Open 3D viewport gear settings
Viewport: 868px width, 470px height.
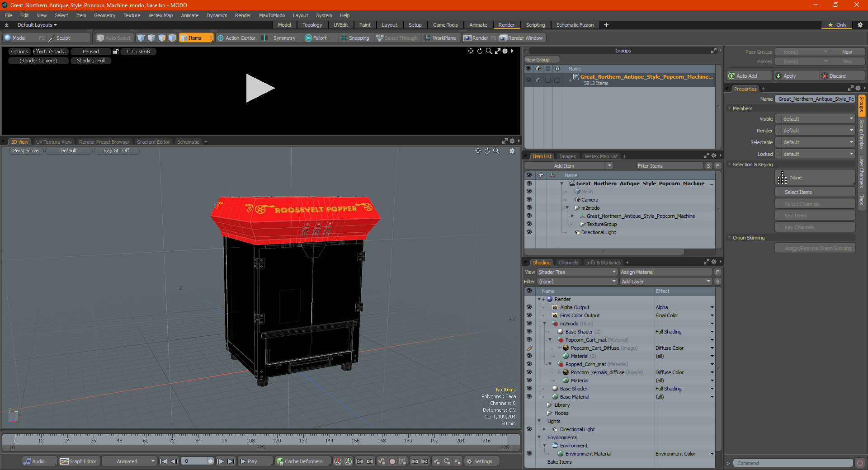click(512, 151)
